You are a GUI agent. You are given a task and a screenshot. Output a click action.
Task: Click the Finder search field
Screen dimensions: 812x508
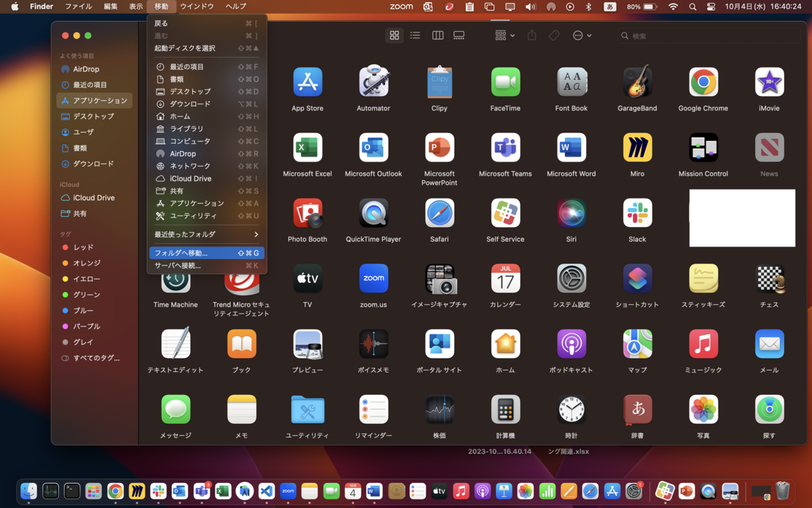pos(708,35)
